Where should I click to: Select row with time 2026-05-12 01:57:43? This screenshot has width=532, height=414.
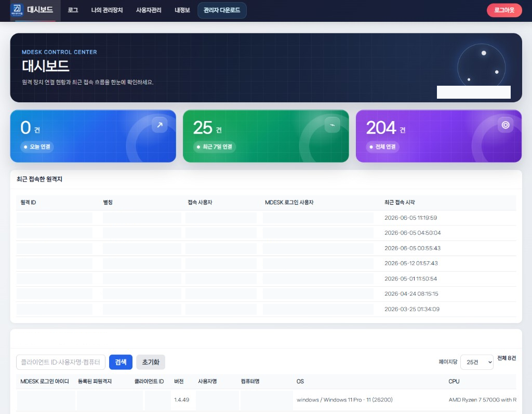[266, 263]
